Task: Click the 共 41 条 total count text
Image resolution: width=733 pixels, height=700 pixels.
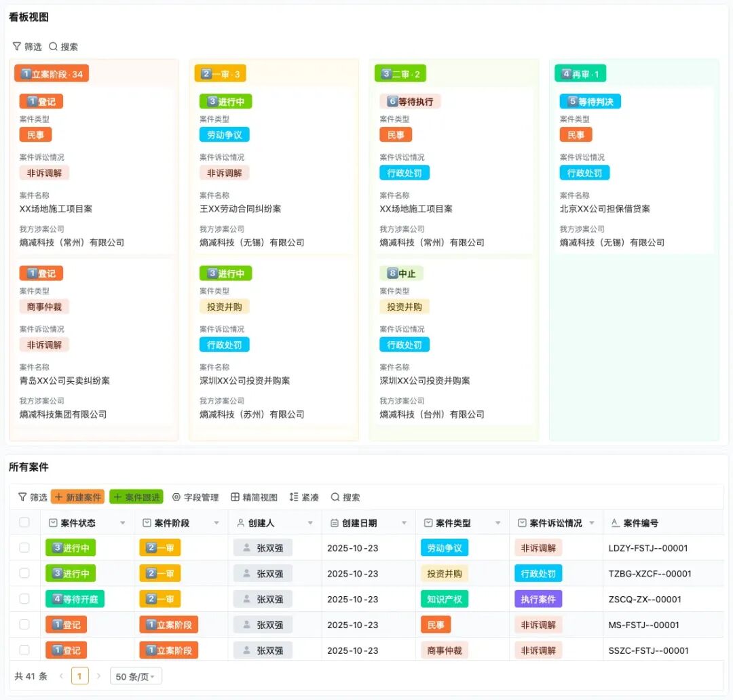Action: pos(31,676)
